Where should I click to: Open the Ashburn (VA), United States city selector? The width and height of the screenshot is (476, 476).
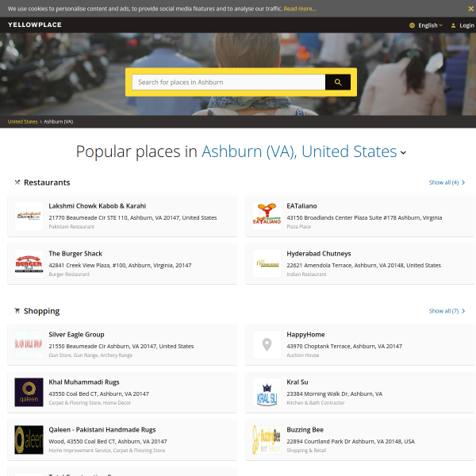[x=299, y=152]
